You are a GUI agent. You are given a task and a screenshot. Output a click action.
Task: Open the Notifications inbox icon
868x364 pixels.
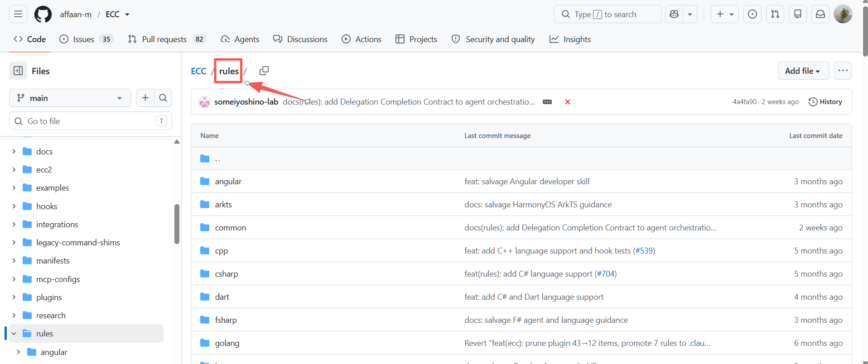820,14
